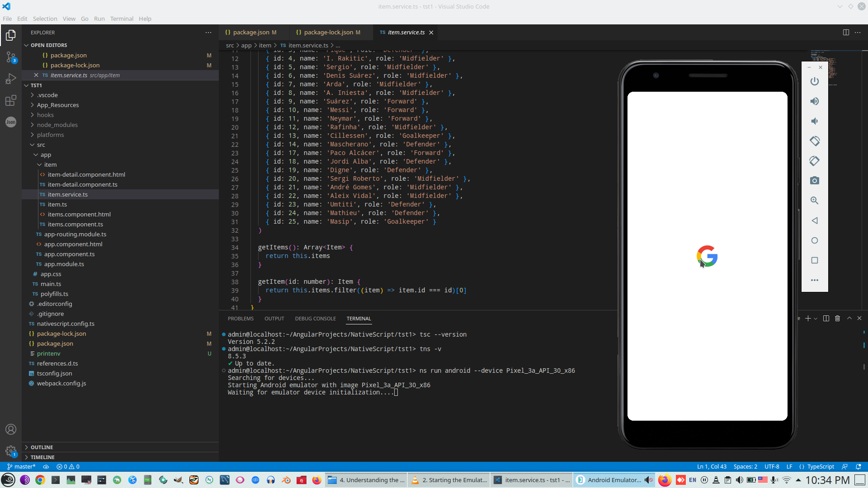The width and height of the screenshot is (868, 488).
Task: Click master* branch in status bar
Action: (x=21, y=467)
